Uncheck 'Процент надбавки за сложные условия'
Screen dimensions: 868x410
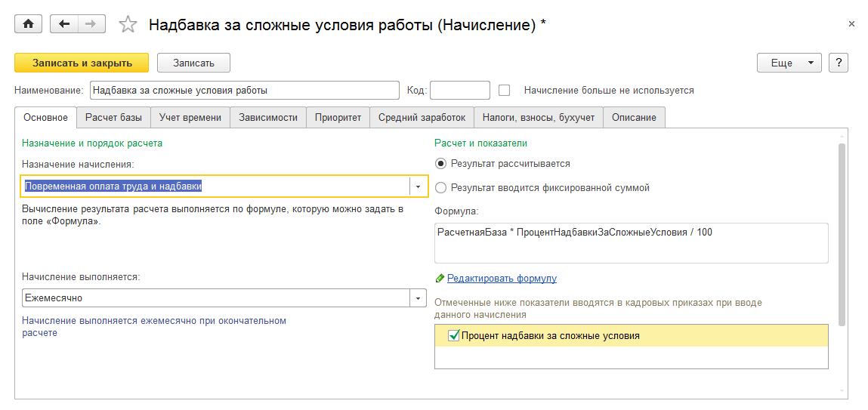click(x=453, y=336)
